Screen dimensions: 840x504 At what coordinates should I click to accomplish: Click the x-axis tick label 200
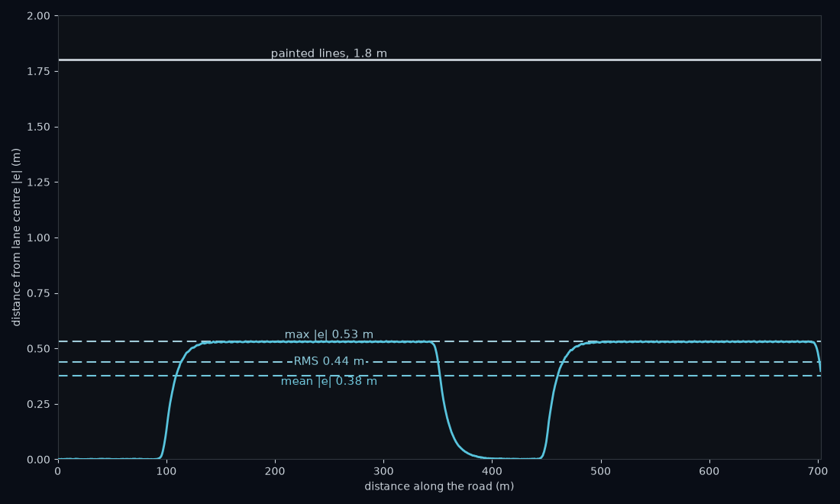275,471
